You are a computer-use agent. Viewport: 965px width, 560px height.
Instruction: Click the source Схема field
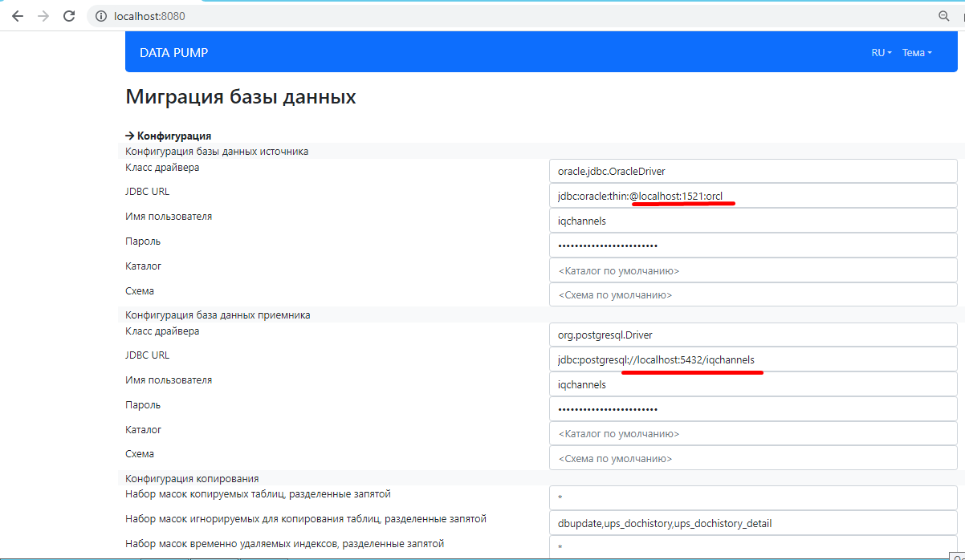(753, 294)
